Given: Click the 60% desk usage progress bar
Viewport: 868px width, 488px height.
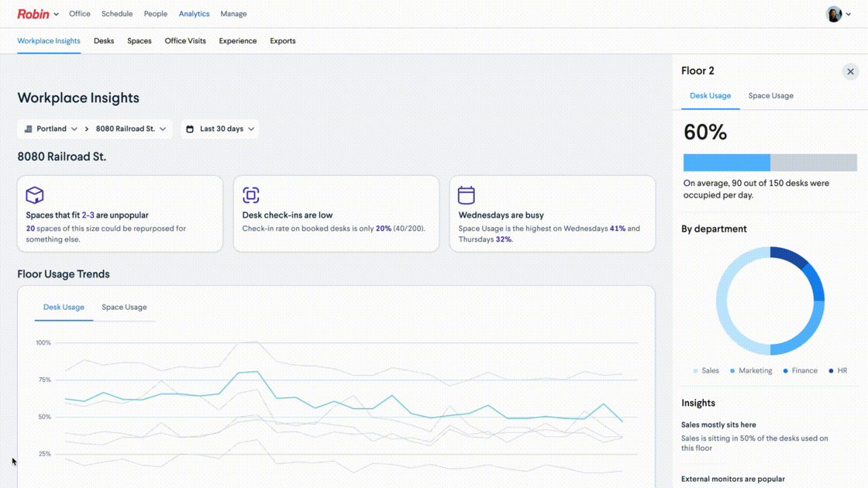Looking at the screenshot, I should [770, 162].
